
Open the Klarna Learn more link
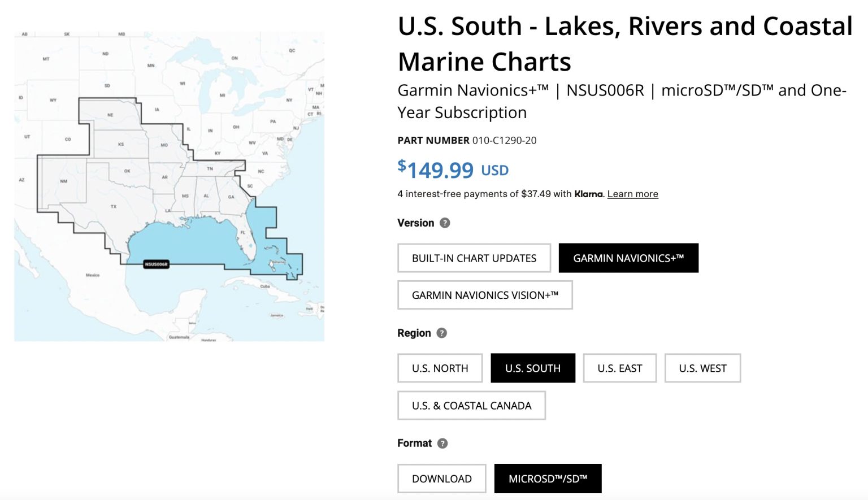coord(632,193)
